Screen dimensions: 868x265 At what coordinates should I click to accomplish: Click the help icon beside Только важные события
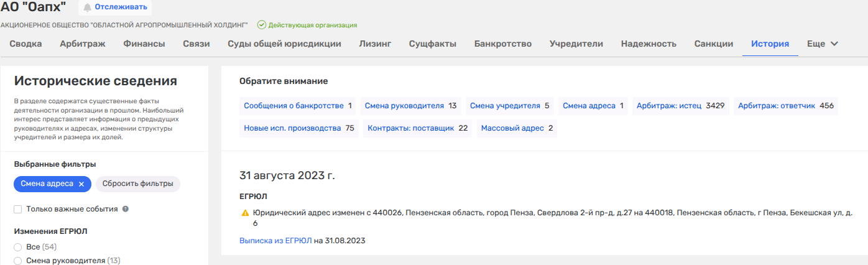coord(126,209)
